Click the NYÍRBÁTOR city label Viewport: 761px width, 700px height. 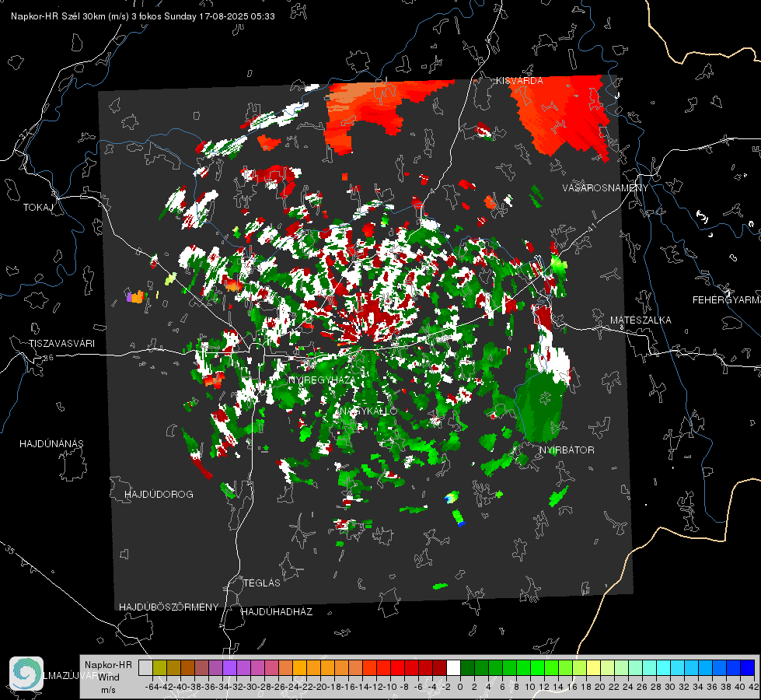tap(567, 450)
